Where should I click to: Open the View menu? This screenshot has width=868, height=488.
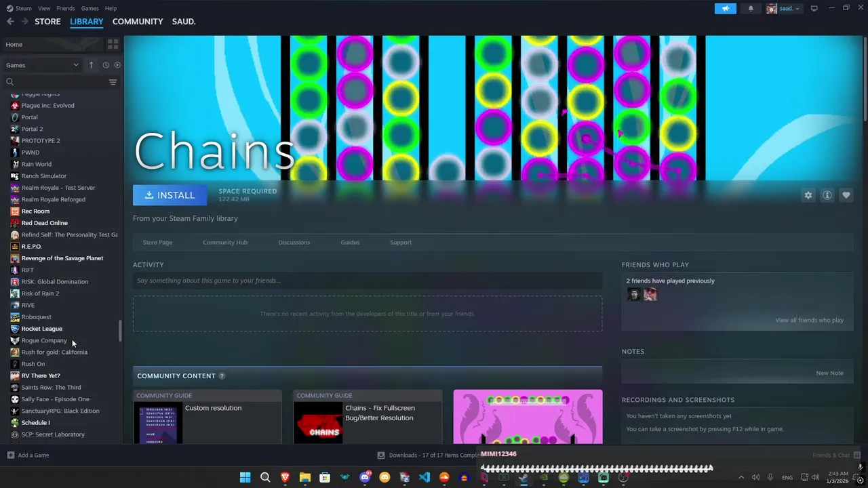click(44, 8)
